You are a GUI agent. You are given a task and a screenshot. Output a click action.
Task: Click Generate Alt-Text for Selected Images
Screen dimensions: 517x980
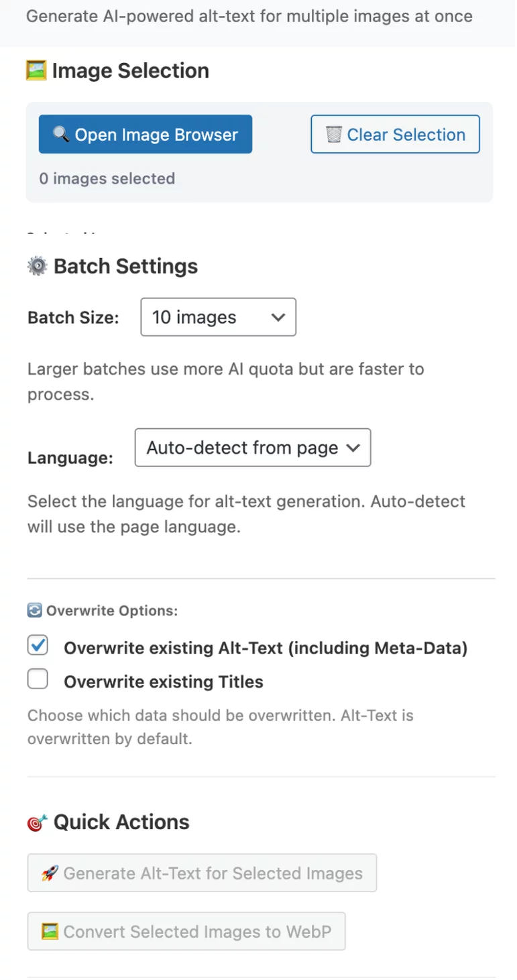(x=202, y=873)
